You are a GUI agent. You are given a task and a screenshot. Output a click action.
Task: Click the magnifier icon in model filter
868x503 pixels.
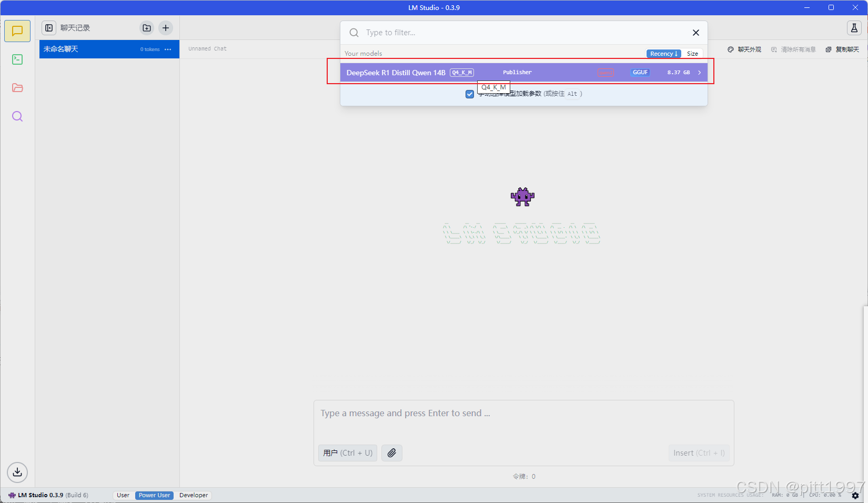354,33
